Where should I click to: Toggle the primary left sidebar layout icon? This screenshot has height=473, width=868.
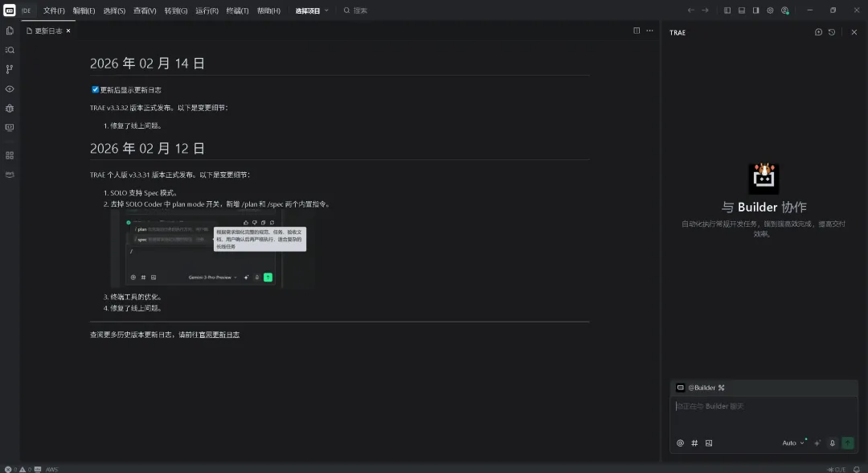pyautogui.click(x=727, y=10)
